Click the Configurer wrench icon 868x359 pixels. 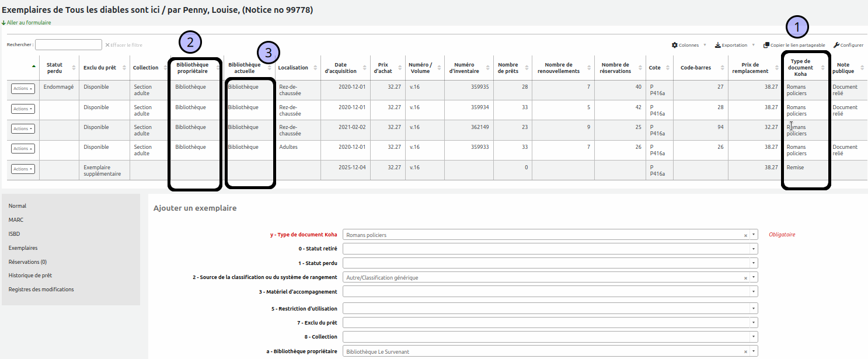[x=836, y=45]
